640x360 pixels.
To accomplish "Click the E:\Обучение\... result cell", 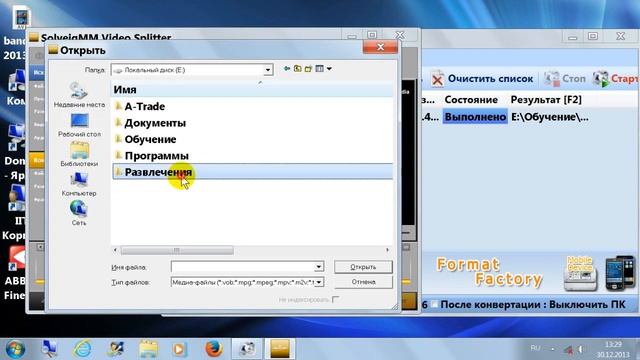I will (550, 117).
